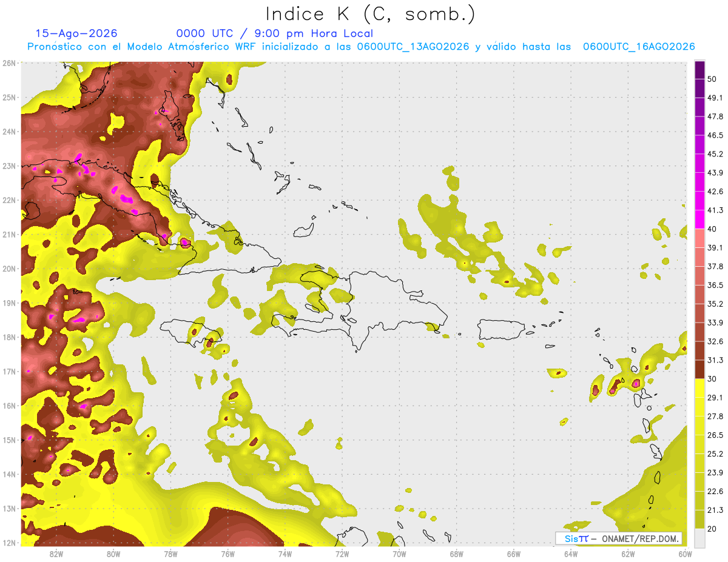Click the longitude axis label 78W
This screenshot has height=562, width=728.
click(x=170, y=554)
